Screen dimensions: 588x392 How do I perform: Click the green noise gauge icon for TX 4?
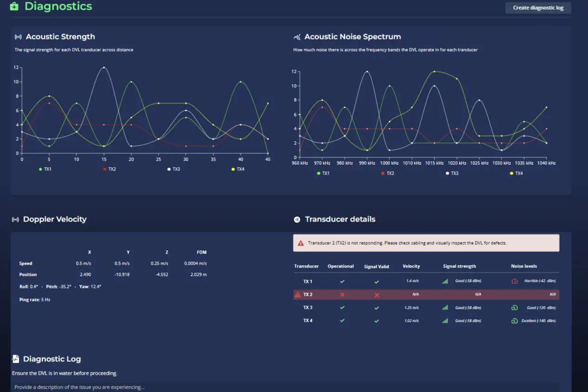tap(515, 321)
